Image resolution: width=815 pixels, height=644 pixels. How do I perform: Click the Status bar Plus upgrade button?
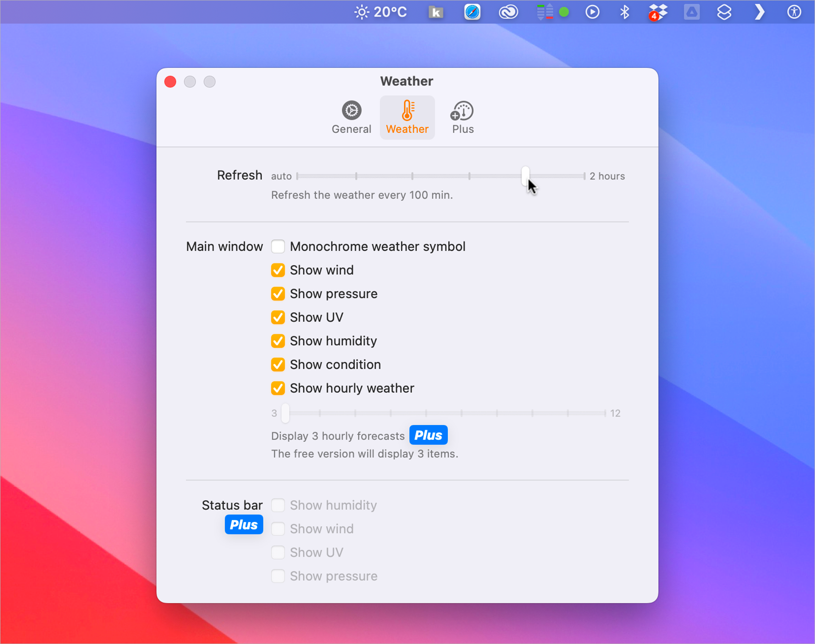(x=242, y=524)
